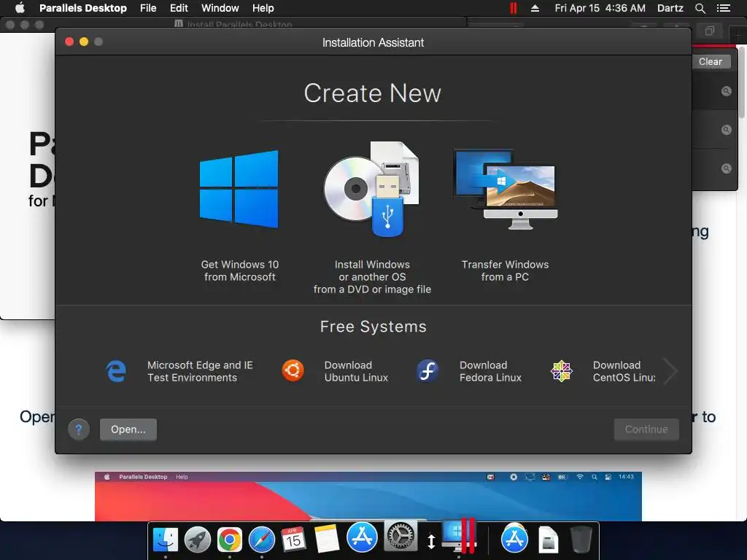
Task: Open Notification Center list icon
Action: coord(723,8)
